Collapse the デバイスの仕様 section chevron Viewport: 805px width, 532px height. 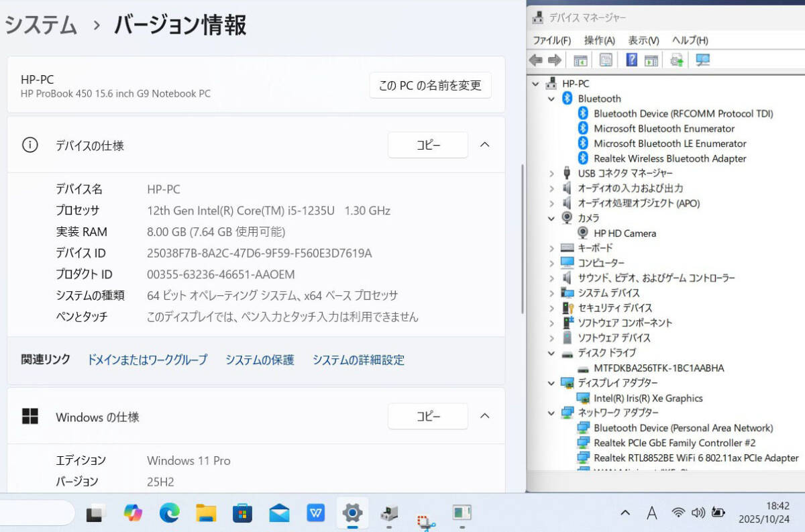click(x=484, y=145)
